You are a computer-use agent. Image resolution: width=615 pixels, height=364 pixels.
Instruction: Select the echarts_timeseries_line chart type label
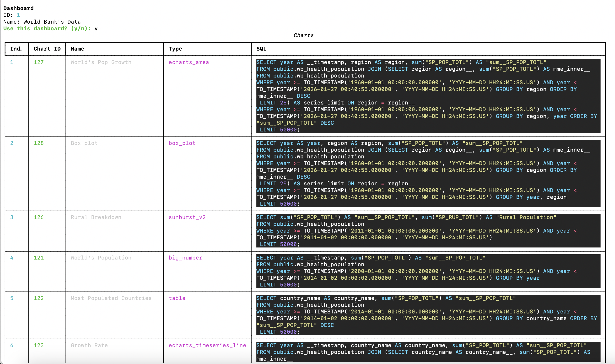(207, 345)
